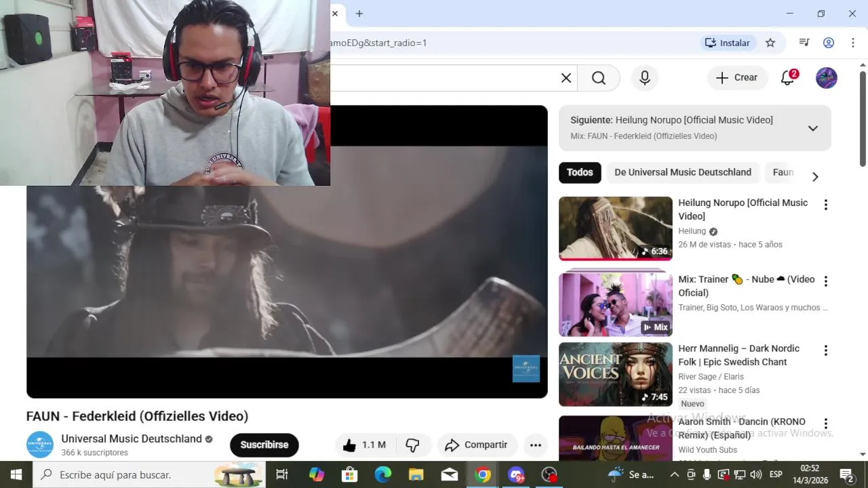Click the browser address bar URL
The height and width of the screenshot is (488, 868).
click(x=378, y=43)
